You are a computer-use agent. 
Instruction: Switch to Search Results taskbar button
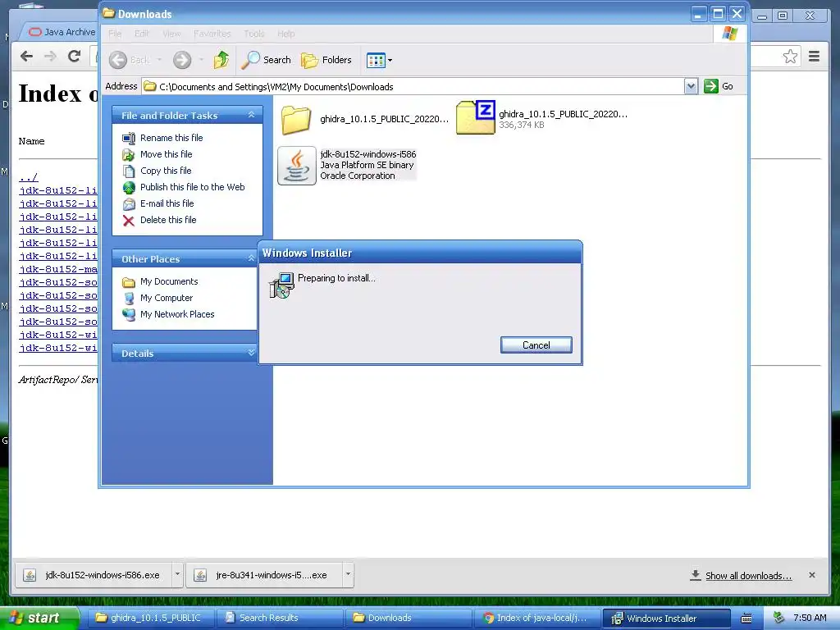[280, 618]
